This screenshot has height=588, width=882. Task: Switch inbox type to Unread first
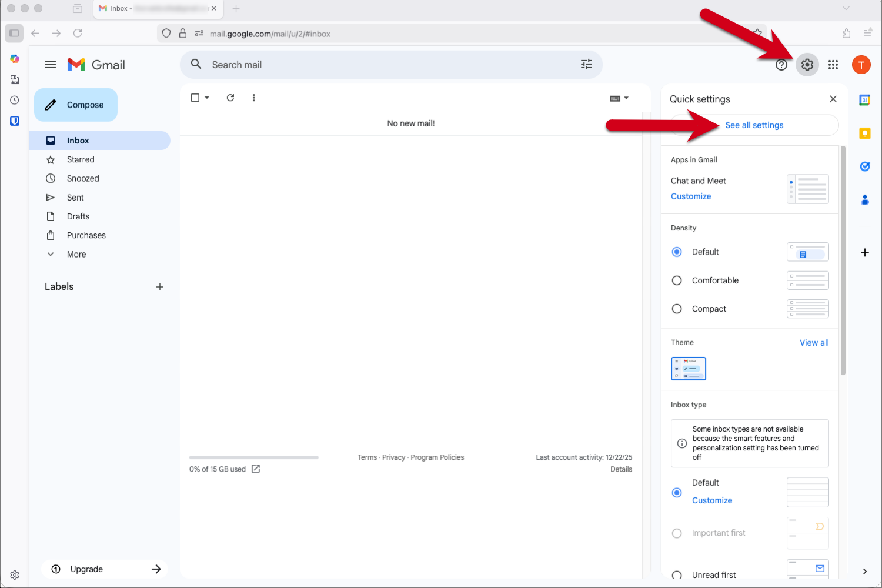click(x=677, y=574)
